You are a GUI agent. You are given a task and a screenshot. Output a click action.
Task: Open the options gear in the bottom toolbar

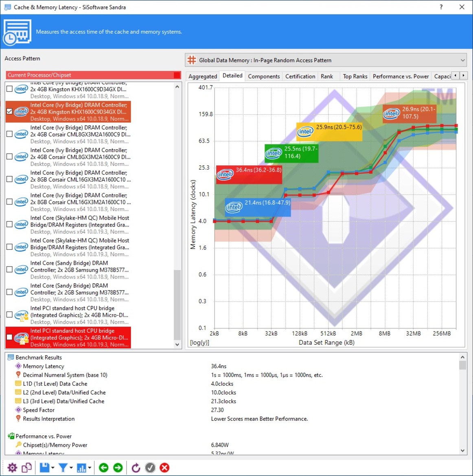pyautogui.click(x=12, y=467)
